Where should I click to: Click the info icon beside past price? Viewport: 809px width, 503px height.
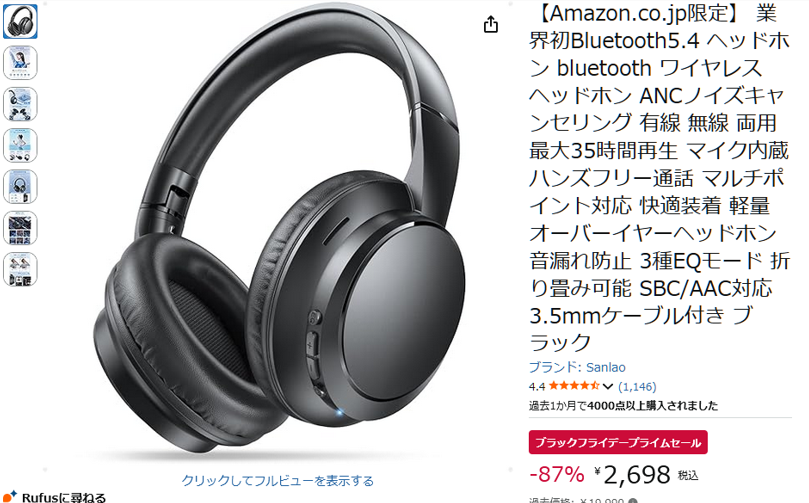pyautogui.click(x=633, y=500)
